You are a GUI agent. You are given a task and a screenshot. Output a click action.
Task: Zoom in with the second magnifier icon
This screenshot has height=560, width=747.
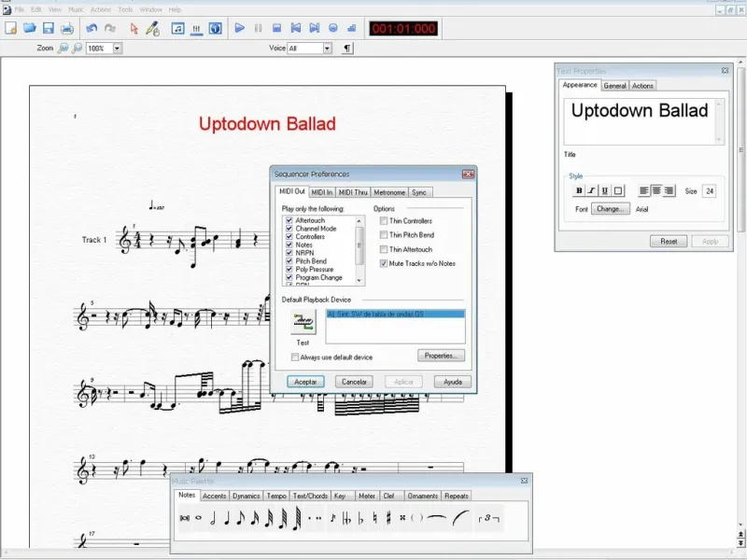(x=77, y=49)
